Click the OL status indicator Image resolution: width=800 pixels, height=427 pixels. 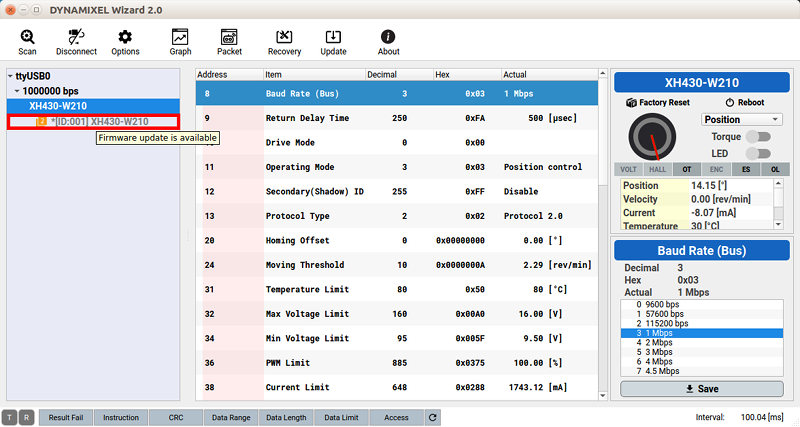pos(775,169)
